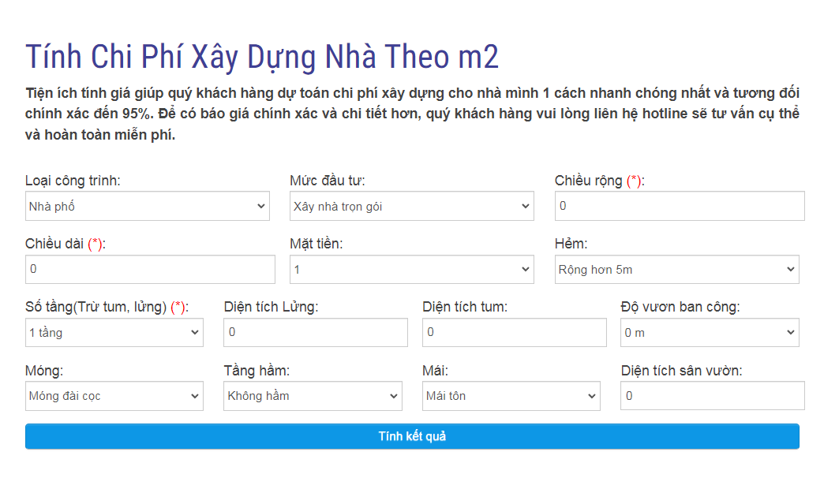Open the Loại công trình dropdown

148,207
